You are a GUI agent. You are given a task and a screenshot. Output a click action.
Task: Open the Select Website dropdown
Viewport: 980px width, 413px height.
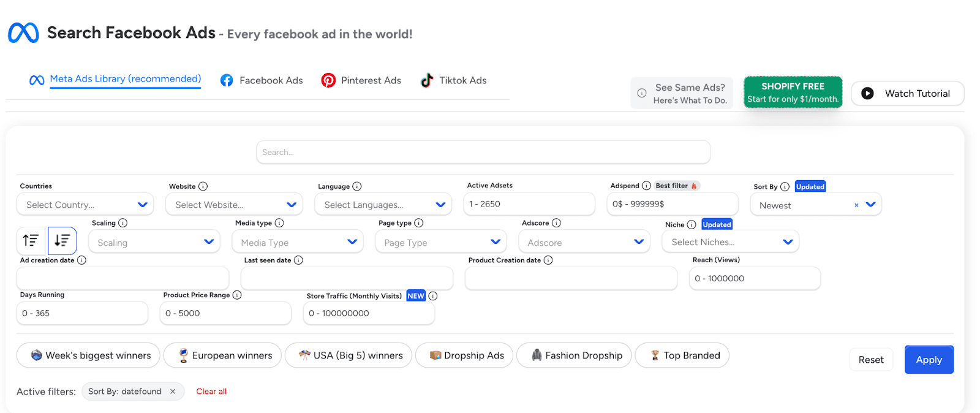coord(234,205)
